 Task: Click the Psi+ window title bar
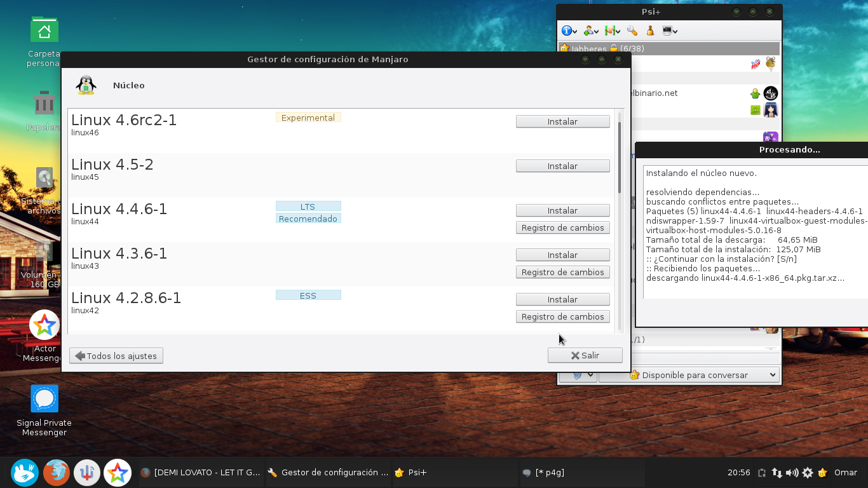669,12
